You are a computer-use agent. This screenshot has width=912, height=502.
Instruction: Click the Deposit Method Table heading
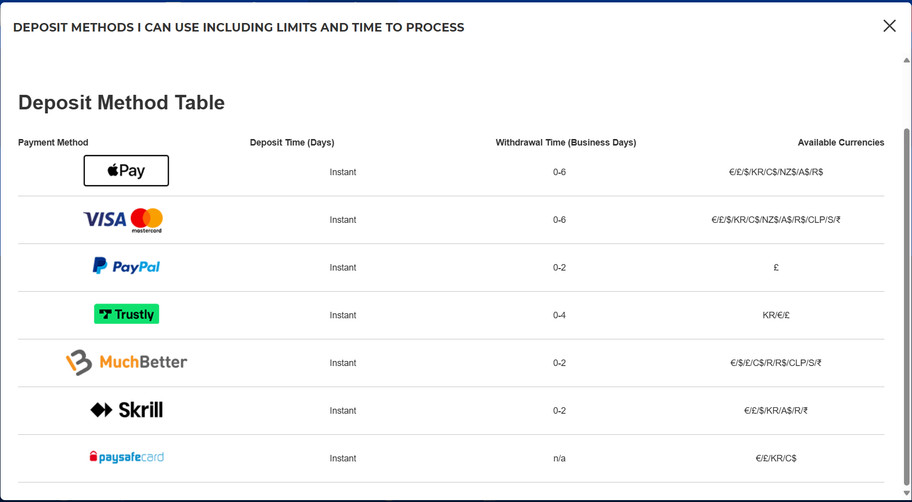coord(121,103)
